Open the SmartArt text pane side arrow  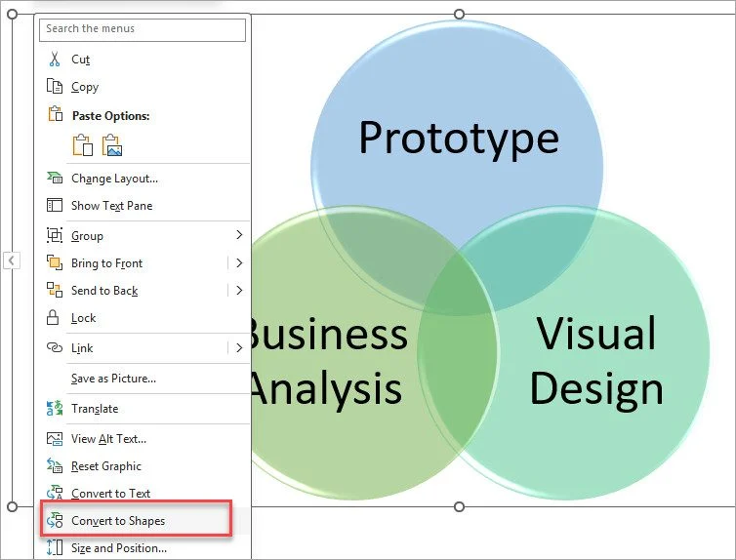pyautogui.click(x=12, y=260)
